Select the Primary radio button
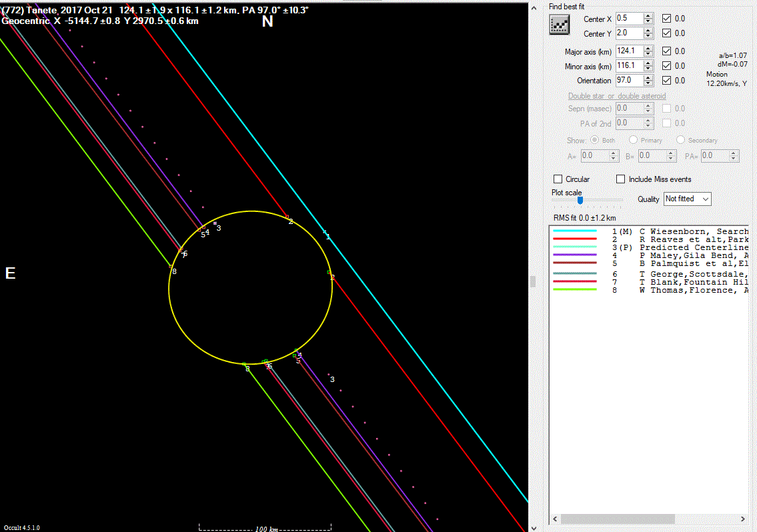Viewport: 757px width, 532px height. tap(633, 139)
